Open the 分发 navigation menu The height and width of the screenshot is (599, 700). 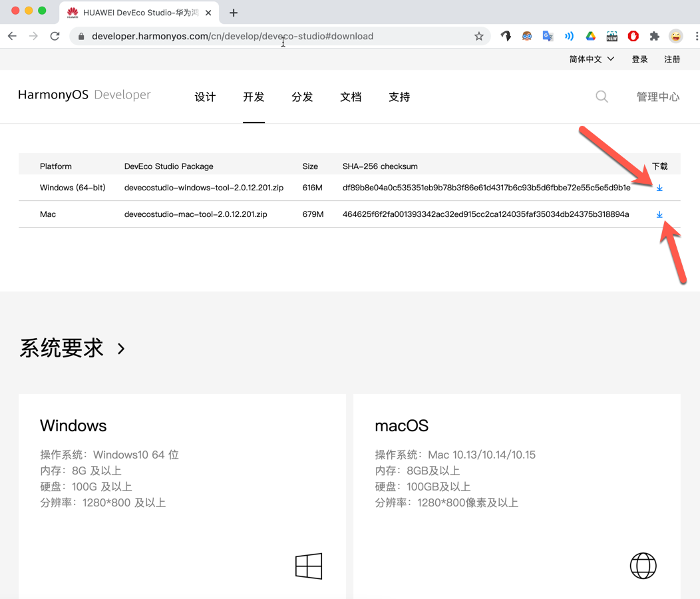click(302, 97)
